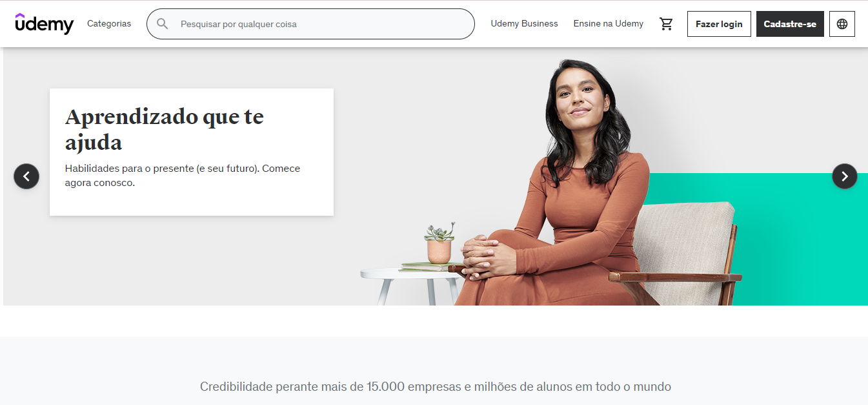Screen dimensions: 868x405
Task: Open the Ensine na Udemy link
Action: (x=608, y=24)
